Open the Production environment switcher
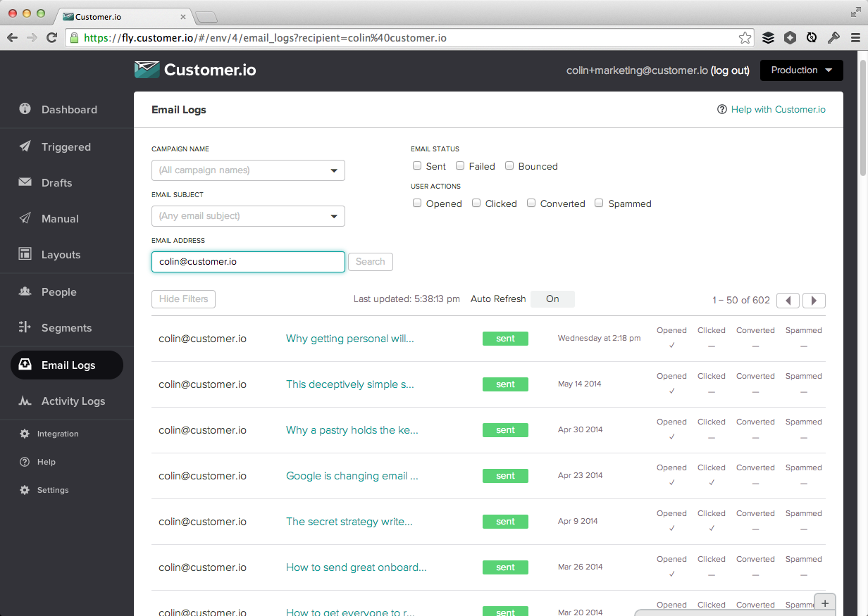Viewport: 868px width, 616px height. (x=801, y=70)
